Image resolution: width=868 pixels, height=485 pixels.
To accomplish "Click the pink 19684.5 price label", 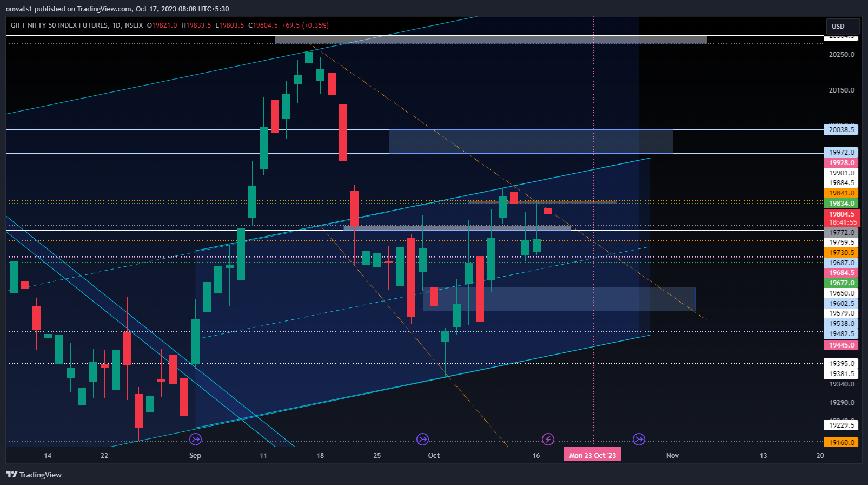I will coord(842,273).
